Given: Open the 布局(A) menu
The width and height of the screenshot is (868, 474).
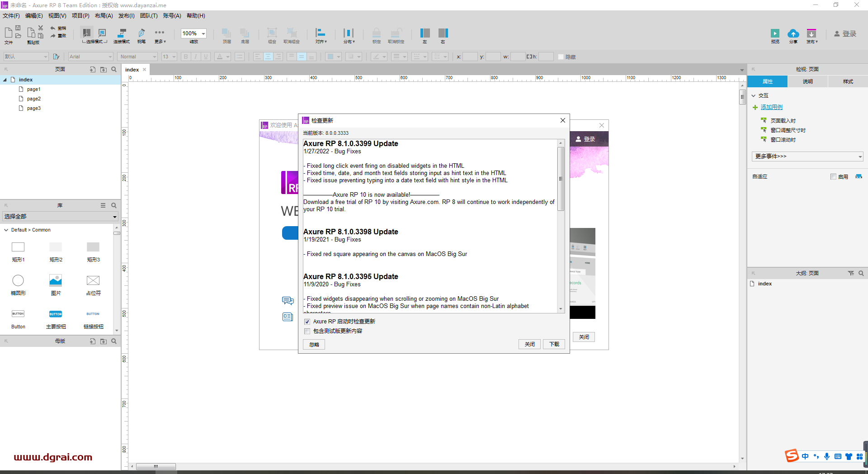Looking at the screenshot, I should (104, 15).
